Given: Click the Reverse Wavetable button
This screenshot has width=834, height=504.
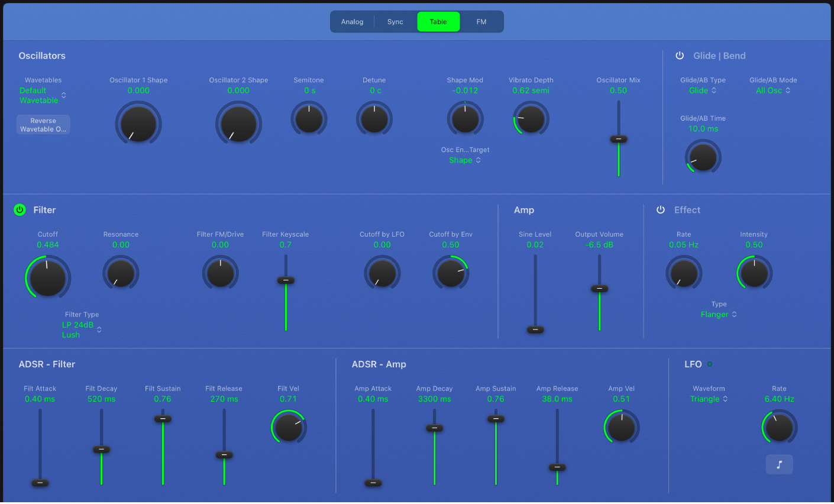Looking at the screenshot, I should [x=43, y=125].
